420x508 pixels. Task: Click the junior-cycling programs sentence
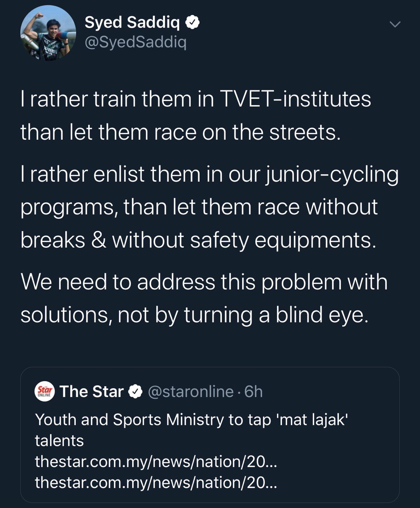[x=209, y=175]
